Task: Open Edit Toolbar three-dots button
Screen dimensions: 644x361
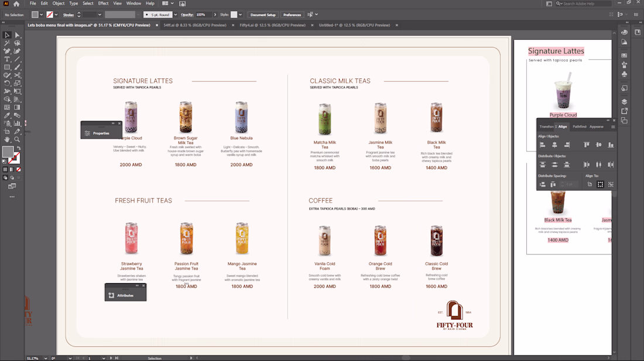Action: click(x=12, y=197)
